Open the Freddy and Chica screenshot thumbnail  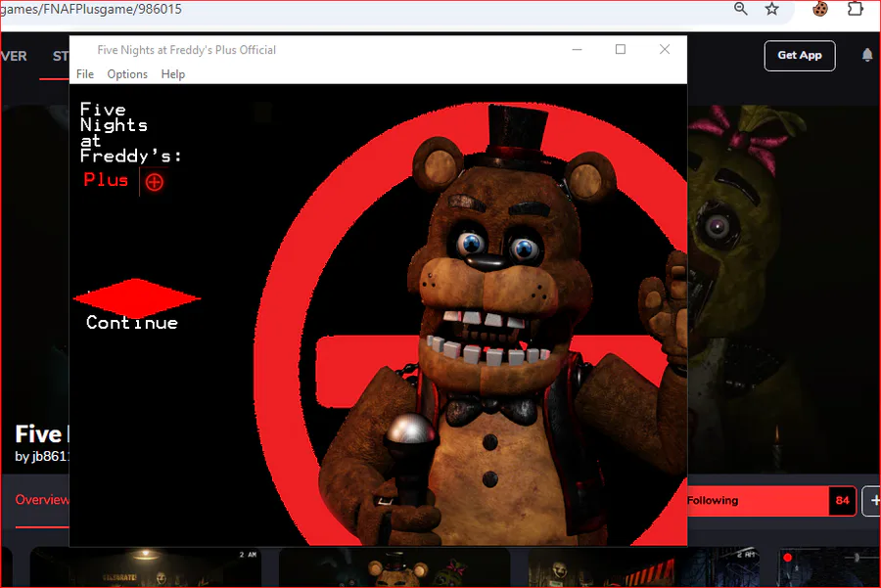coord(394,567)
